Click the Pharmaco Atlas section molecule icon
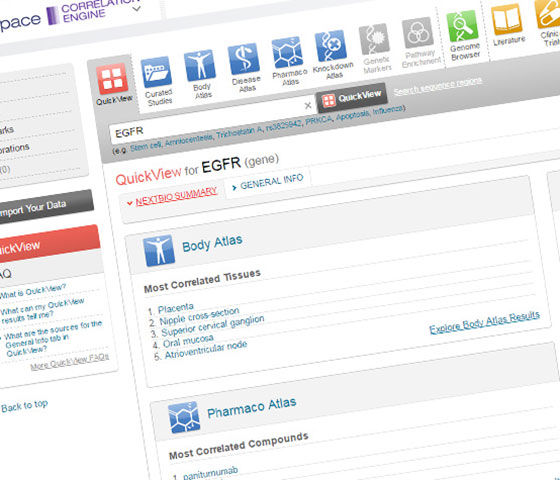The width and height of the screenshot is (560, 480). pyautogui.click(x=184, y=418)
